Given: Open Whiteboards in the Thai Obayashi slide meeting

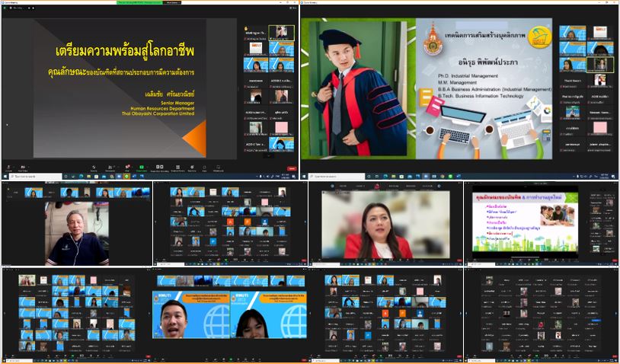Looking at the screenshot, I should pos(219,168).
